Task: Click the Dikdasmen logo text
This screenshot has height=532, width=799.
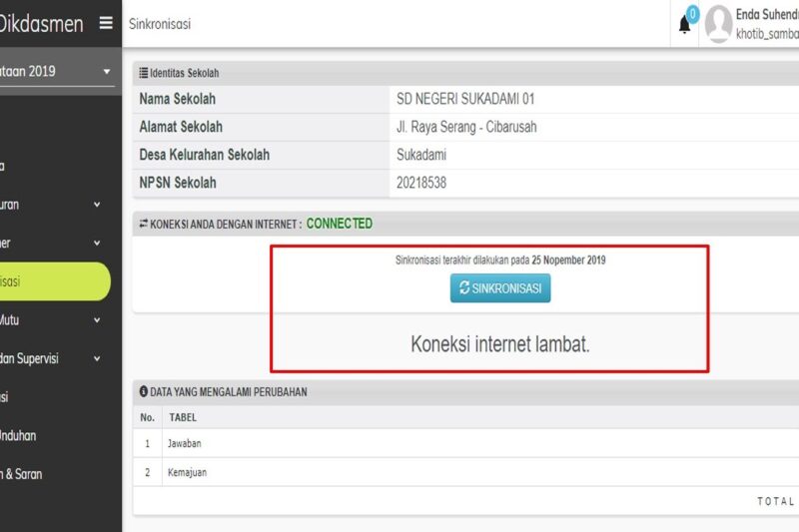Action: 41,24
